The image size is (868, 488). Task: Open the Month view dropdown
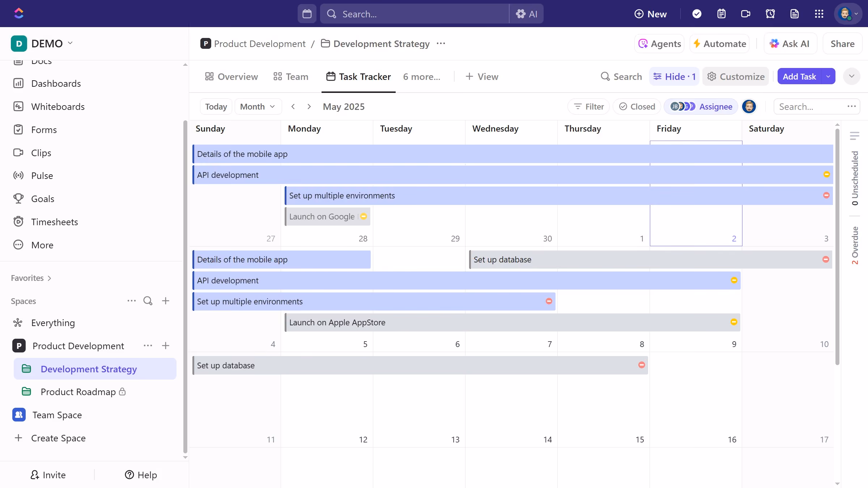pos(258,107)
